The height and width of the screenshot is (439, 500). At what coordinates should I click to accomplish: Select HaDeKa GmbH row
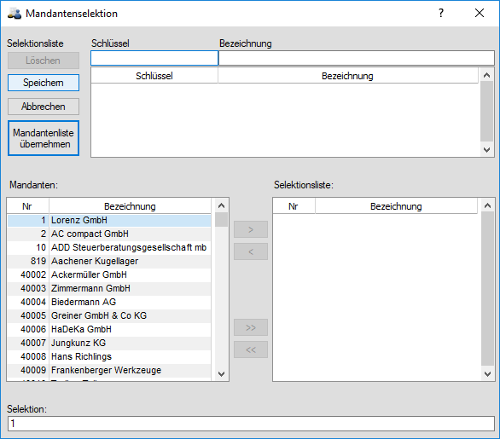[x=109, y=329]
